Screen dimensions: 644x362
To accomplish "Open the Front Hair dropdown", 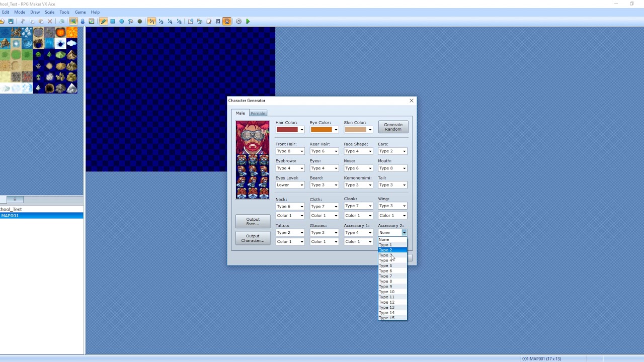I will pyautogui.click(x=290, y=151).
